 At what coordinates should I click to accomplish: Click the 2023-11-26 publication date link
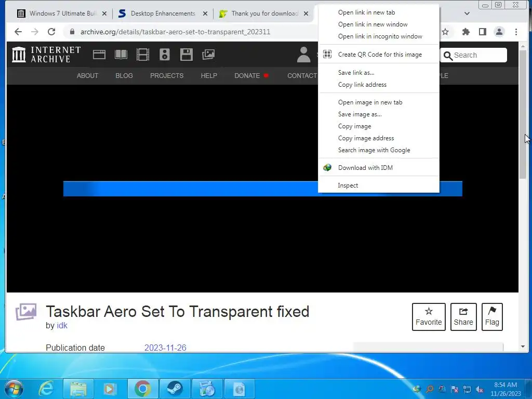(x=165, y=348)
